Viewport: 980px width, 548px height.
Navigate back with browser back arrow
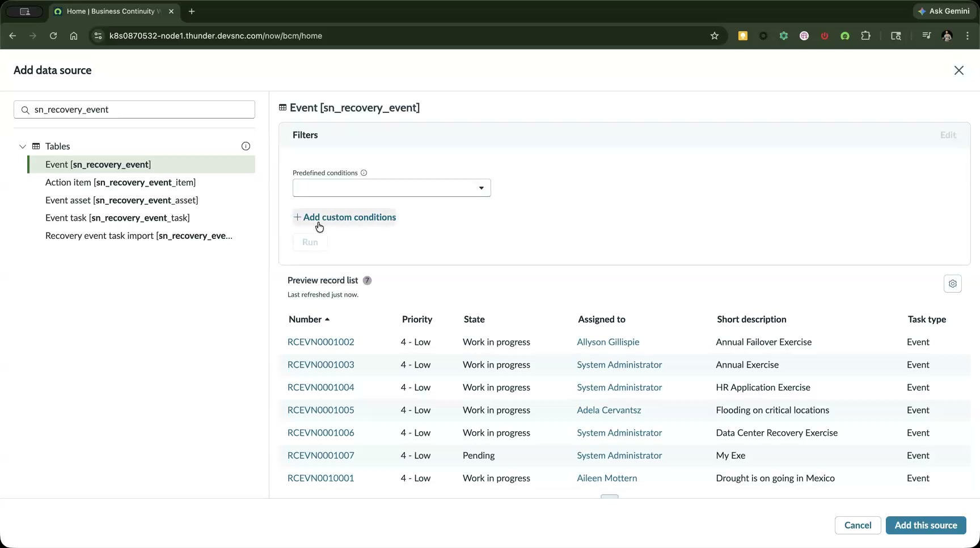pos(12,36)
